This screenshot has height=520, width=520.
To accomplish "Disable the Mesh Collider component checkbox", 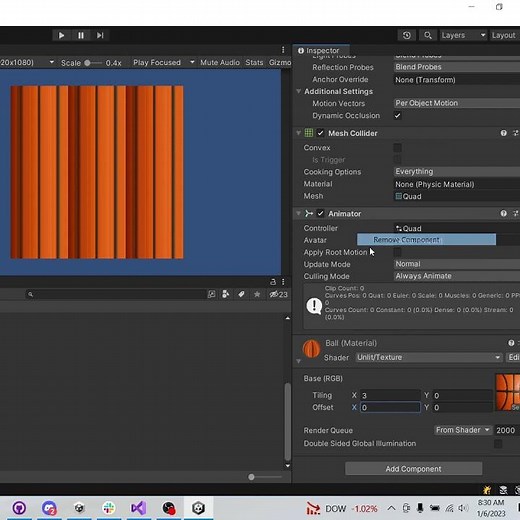I will (320, 133).
